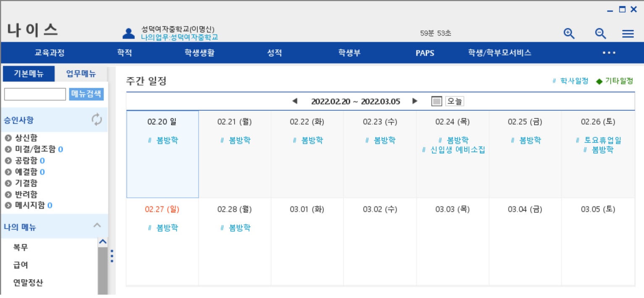644x298 pixels.
Task: Open the 메시지함 box
Action: point(30,205)
